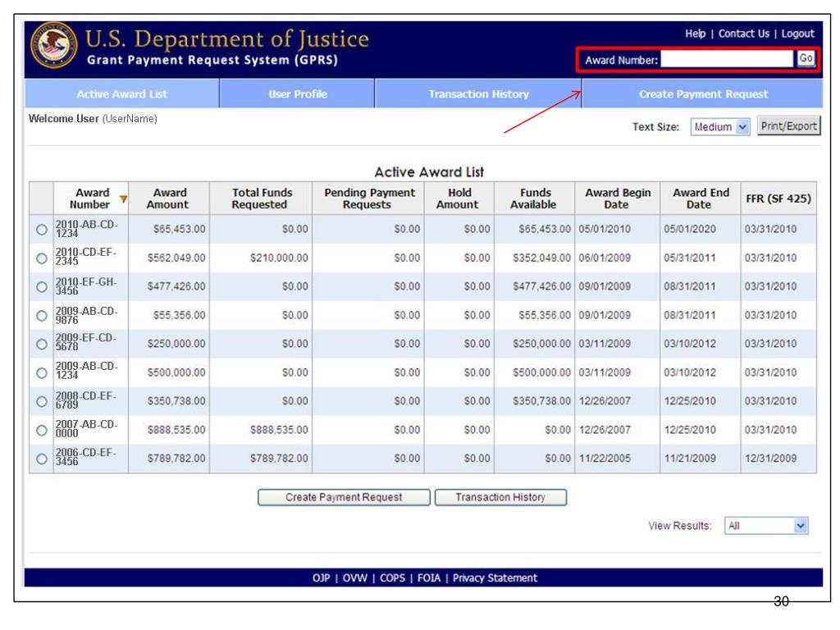Screen dimensions: 840x630
Task: Click the Award Number sort arrow icon
Action: [x=123, y=199]
